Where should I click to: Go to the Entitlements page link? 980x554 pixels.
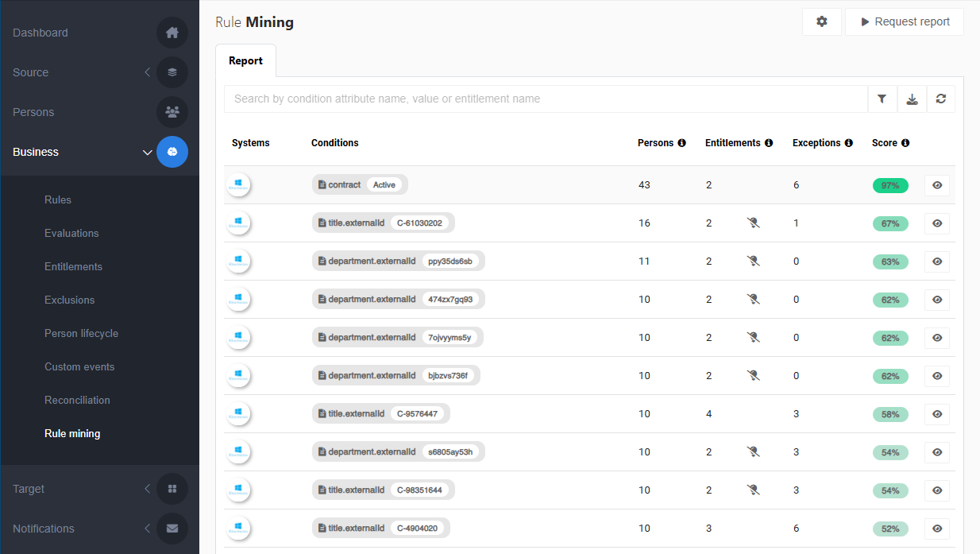(x=73, y=266)
